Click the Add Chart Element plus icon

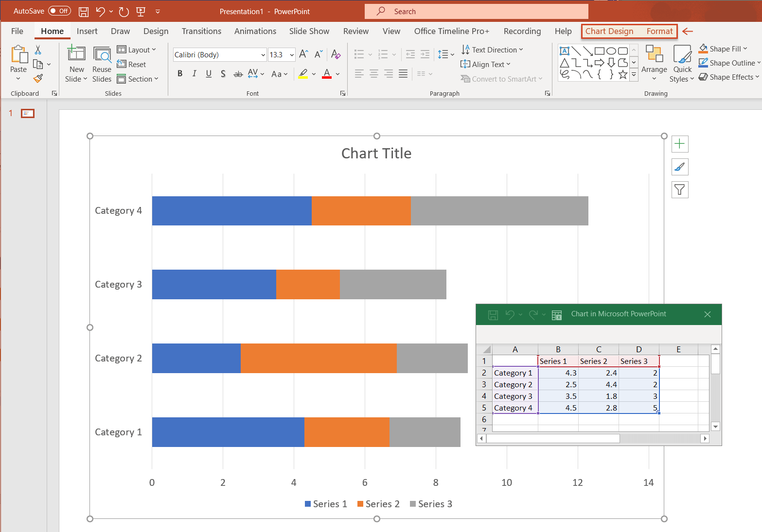coord(679,144)
